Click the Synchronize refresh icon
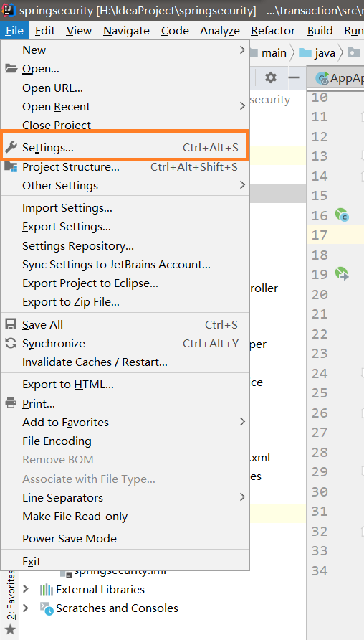Screen dimensions: 364x640 11,343
